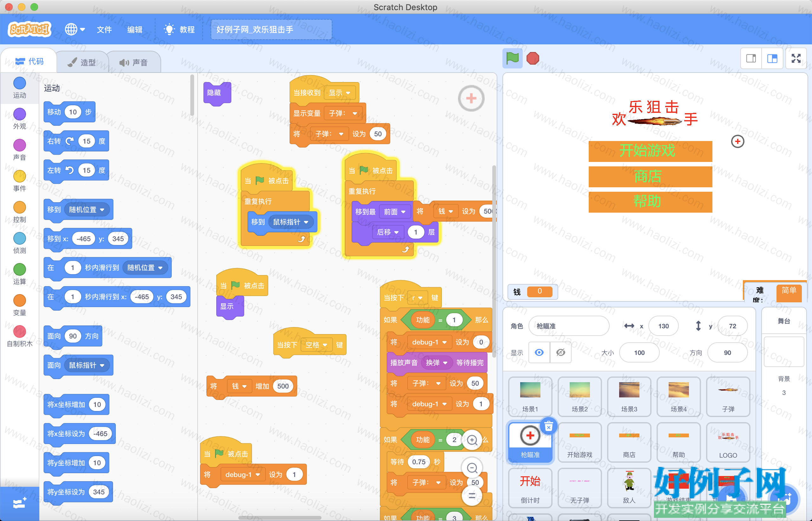
Task: Click the green flag to run project
Action: point(512,59)
